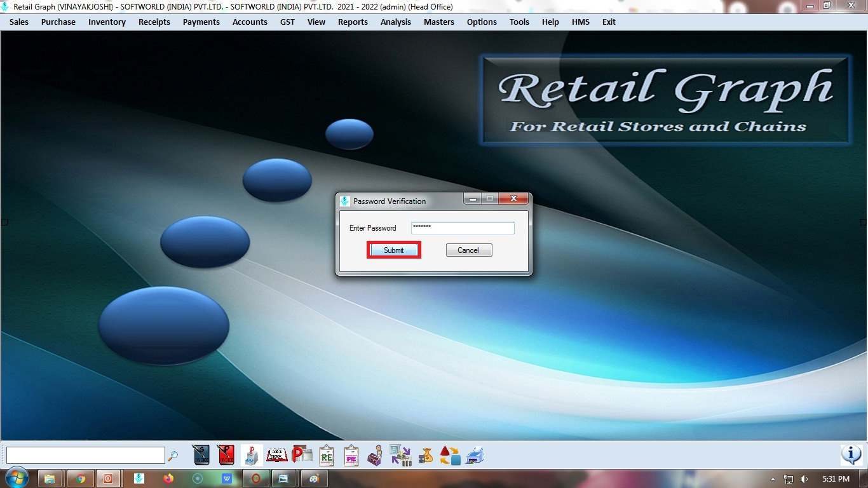868x488 pixels.
Task: Open the Masters menu
Action: point(439,22)
